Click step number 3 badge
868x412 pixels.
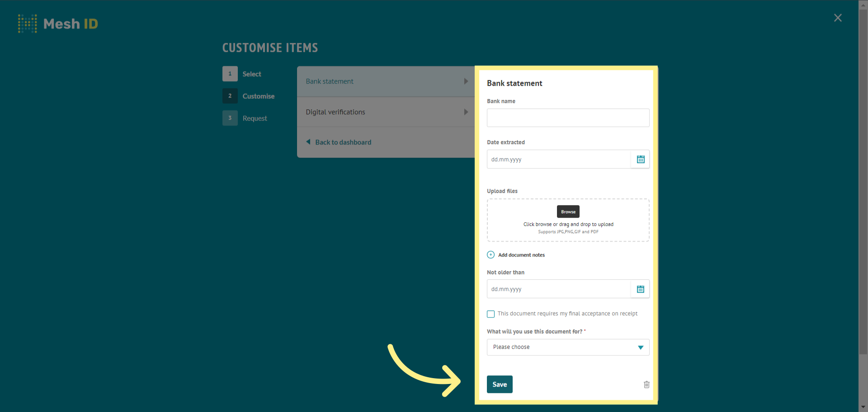click(x=230, y=118)
